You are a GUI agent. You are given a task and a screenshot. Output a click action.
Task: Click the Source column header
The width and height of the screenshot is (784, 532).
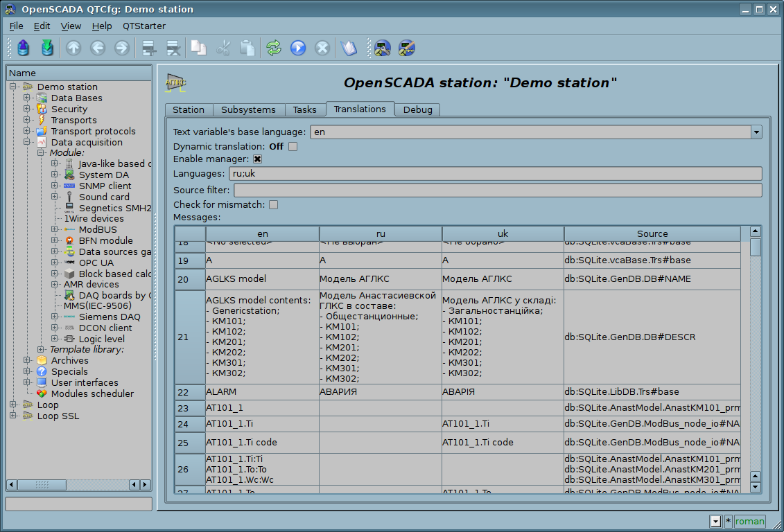[x=652, y=233]
